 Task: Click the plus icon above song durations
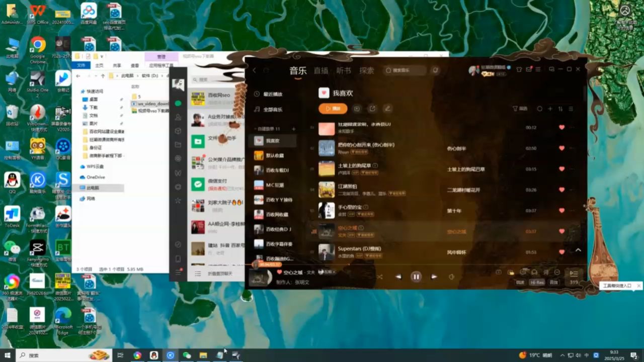pos(550,109)
